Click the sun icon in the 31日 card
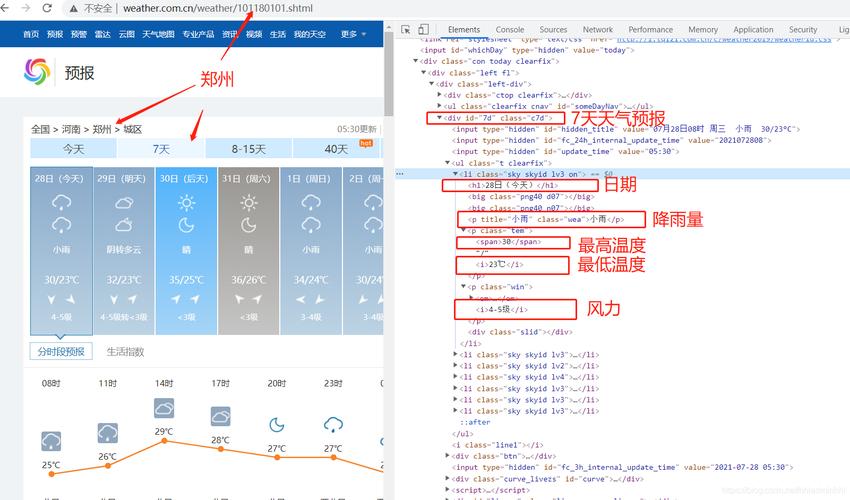Viewport: 850px width, 500px height. click(x=249, y=203)
